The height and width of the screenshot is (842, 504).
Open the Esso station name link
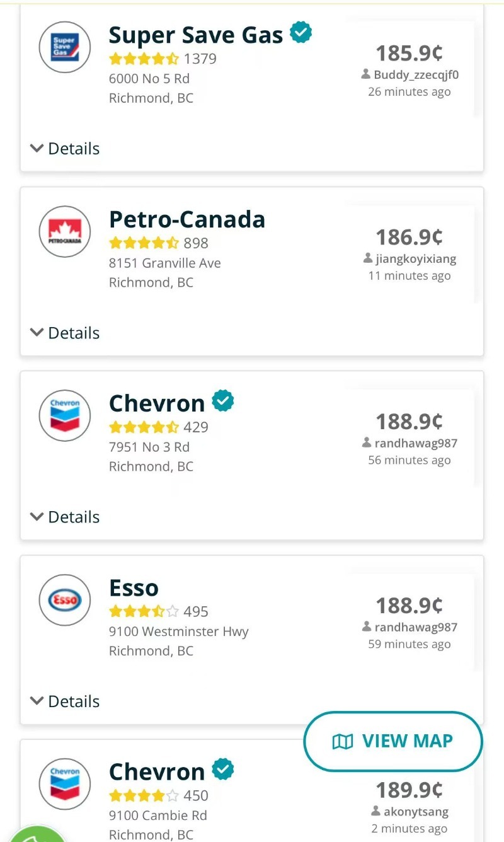click(134, 588)
